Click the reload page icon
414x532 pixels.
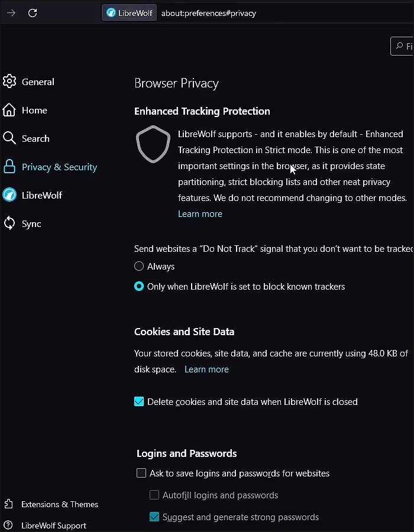(x=33, y=13)
